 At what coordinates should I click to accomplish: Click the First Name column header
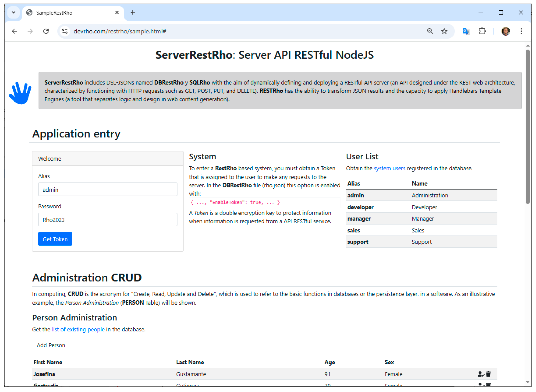(x=48, y=362)
